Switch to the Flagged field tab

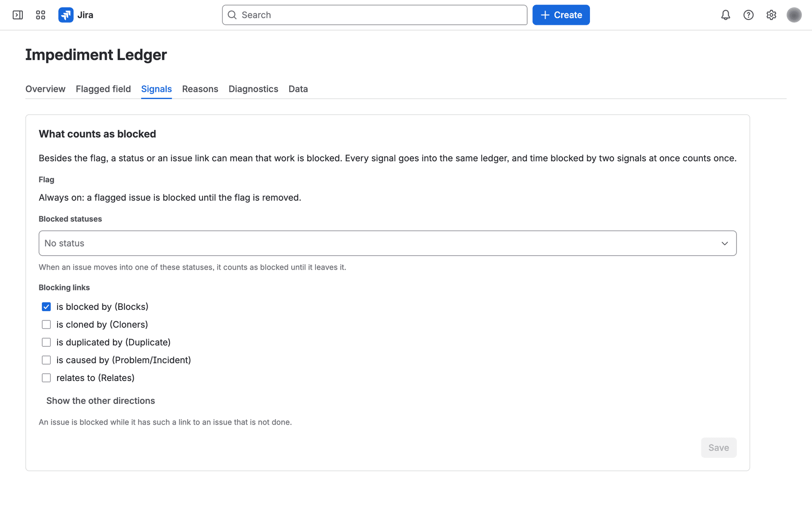tap(103, 89)
